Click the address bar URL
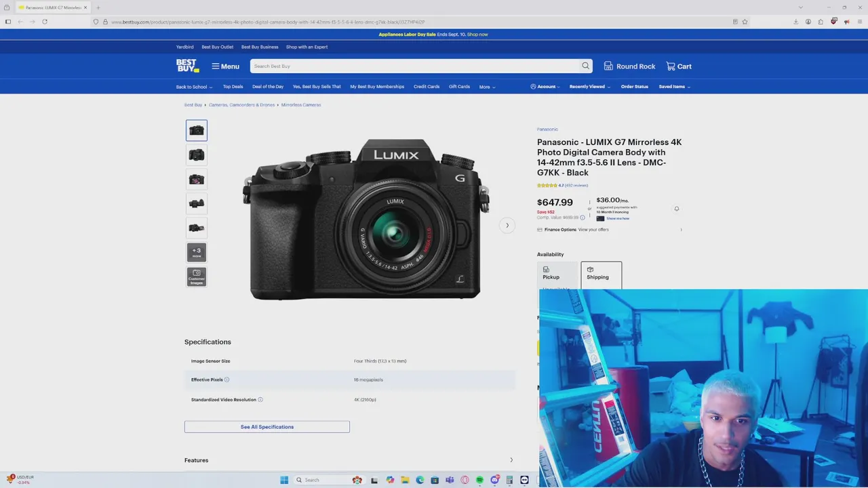868x488 pixels. (268, 22)
